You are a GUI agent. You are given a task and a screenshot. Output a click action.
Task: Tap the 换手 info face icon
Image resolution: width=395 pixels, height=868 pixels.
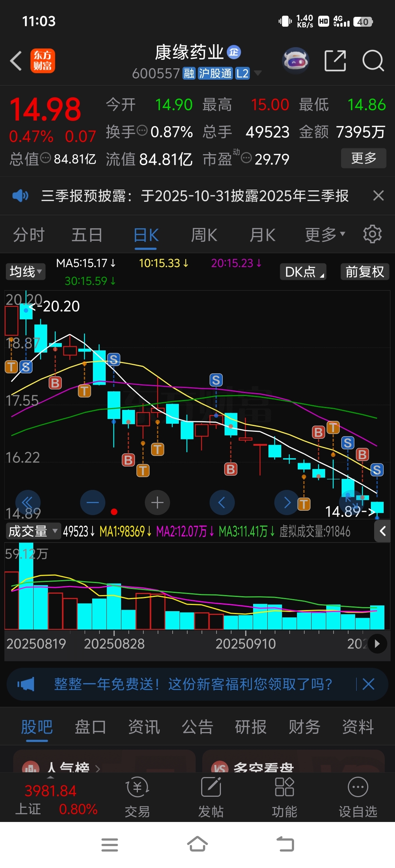[142, 130]
